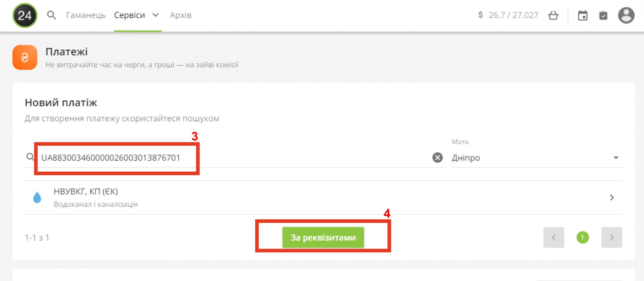Screen dimensions: 644x281
Task: Click the magnifier icon beside the IBAN field
Action: click(x=30, y=157)
